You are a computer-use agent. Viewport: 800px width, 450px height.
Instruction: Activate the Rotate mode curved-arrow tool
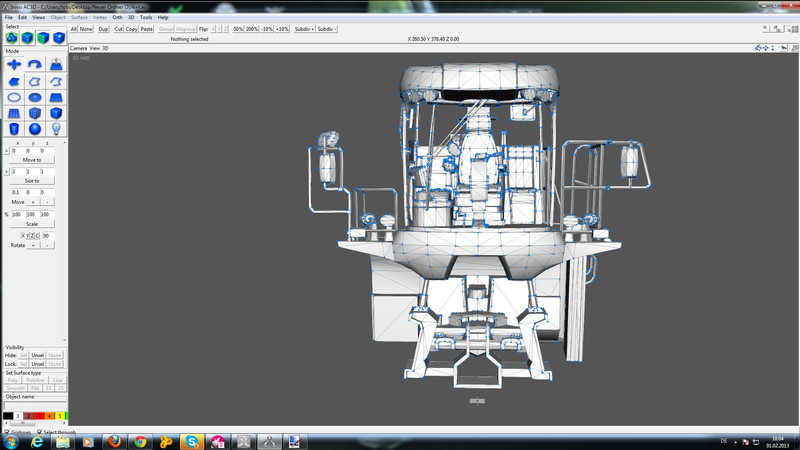35,64
